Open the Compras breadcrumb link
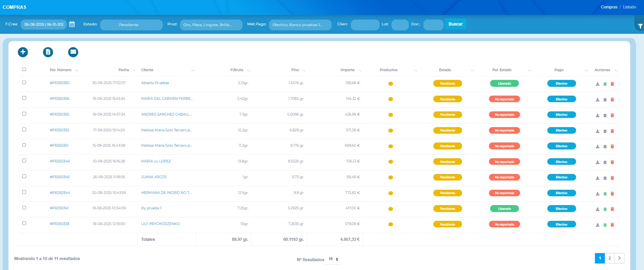This screenshot has width=644, height=270. [609, 7]
